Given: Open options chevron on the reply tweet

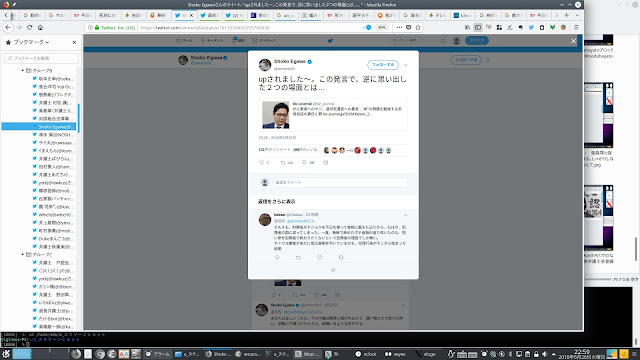Looking at the screenshot, I should pos(406,215).
